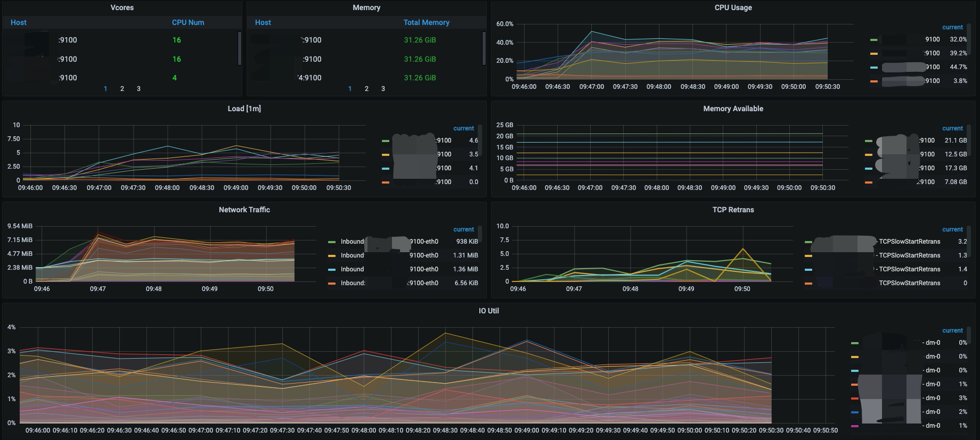The height and width of the screenshot is (440, 980).
Task: Click green swatch of 32.0% CPU Usage series
Action: (873, 40)
